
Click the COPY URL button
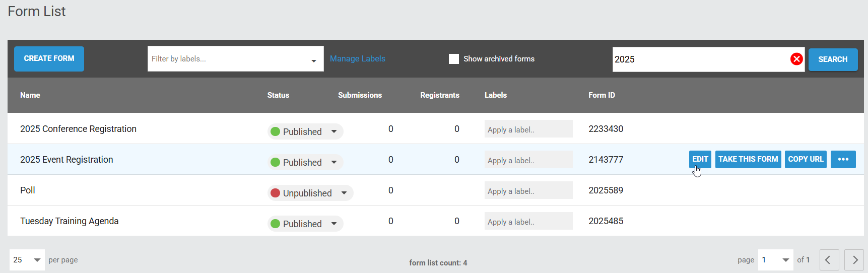pyautogui.click(x=806, y=159)
